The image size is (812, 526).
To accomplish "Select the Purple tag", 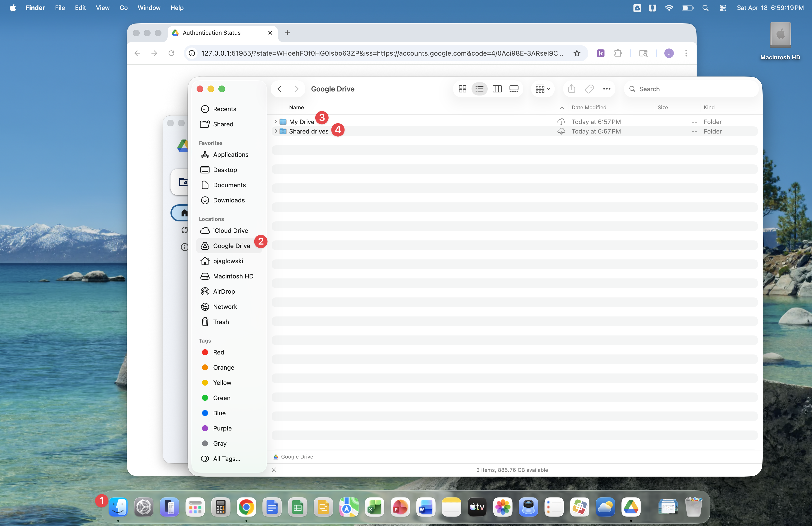I will pyautogui.click(x=222, y=428).
